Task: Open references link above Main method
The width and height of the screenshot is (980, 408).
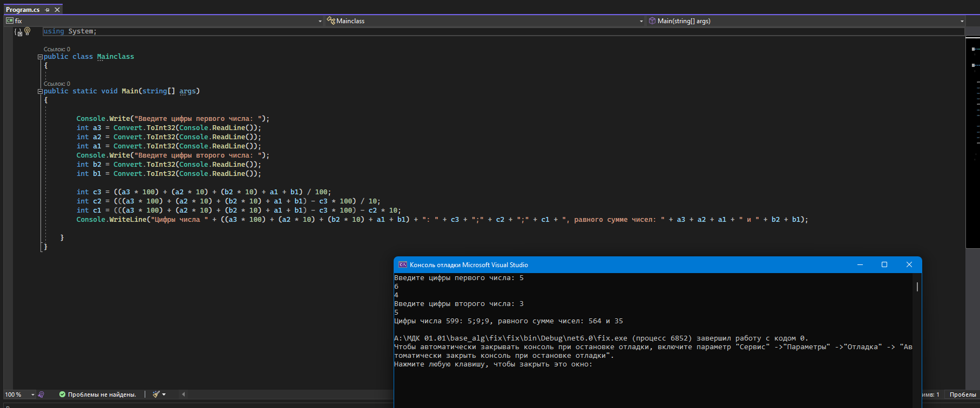Action: (57, 84)
